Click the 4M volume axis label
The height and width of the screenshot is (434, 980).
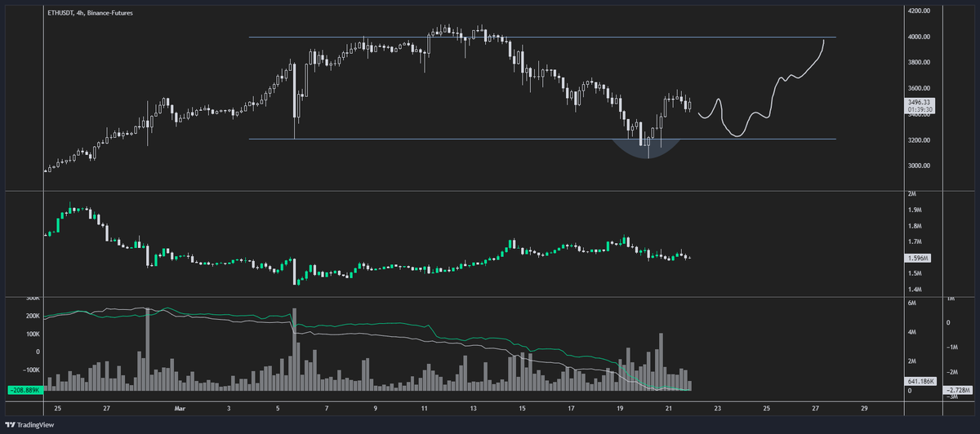tap(912, 332)
